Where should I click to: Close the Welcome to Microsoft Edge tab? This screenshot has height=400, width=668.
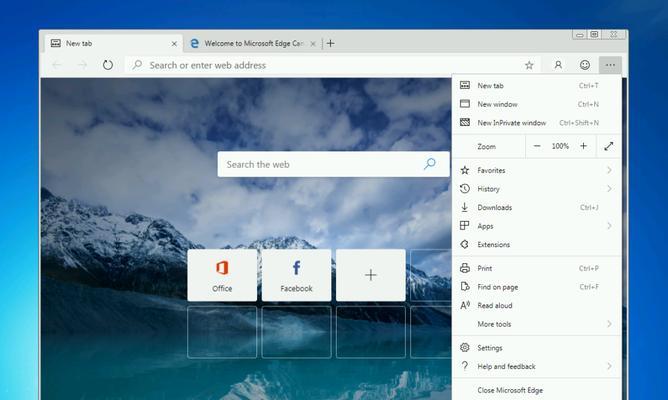pyautogui.click(x=313, y=43)
